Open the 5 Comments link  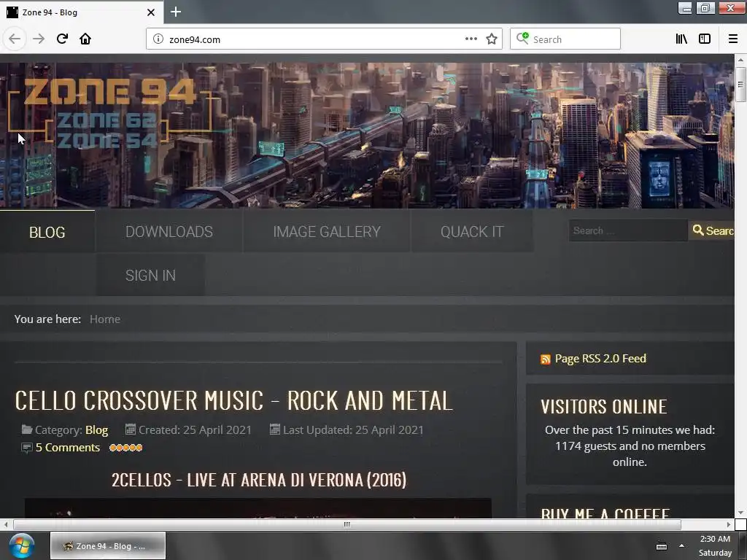click(68, 448)
